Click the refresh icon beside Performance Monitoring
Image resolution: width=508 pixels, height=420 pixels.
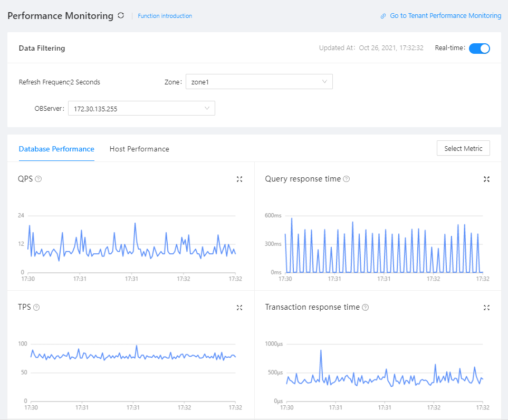(121, 16)
